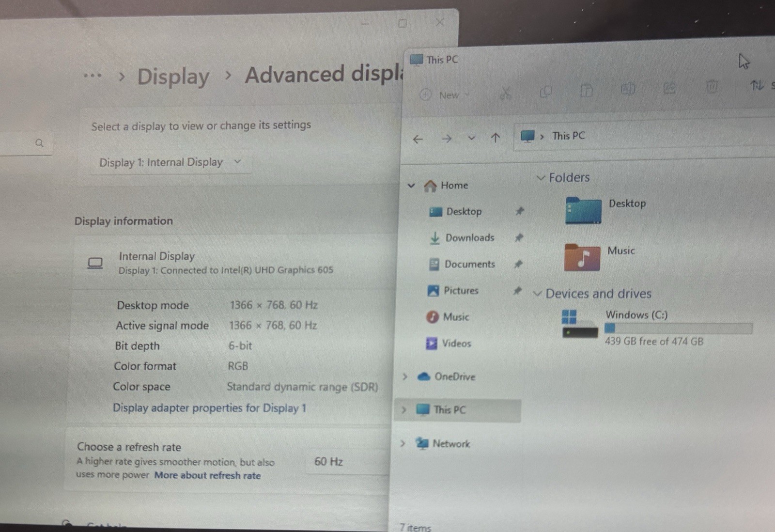The height and width of the screenshot is (532, 775).
Task: Click the This PC title bar icon
Action: 417,60
